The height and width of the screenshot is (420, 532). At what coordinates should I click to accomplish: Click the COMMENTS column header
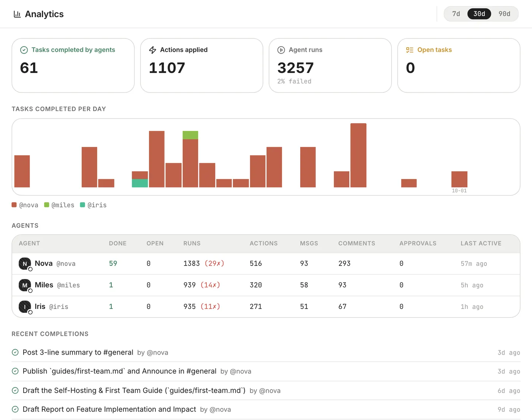(x=357, y=243)
